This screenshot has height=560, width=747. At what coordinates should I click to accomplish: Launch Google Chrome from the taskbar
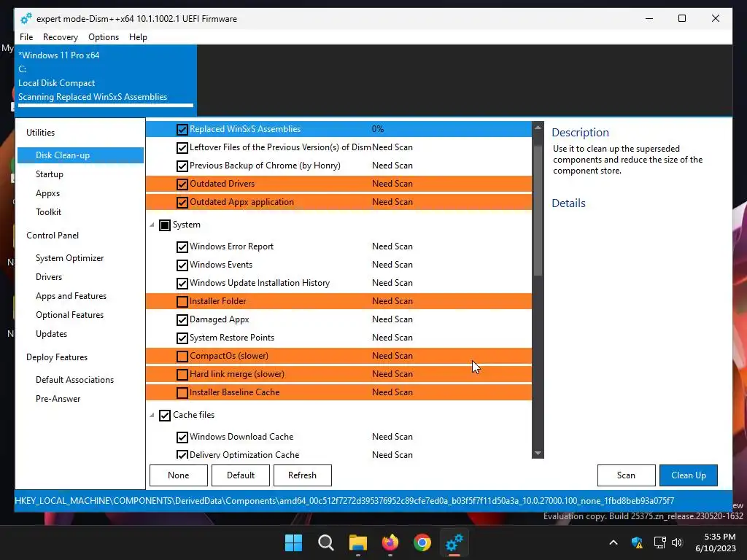click(x=422, y=542)
